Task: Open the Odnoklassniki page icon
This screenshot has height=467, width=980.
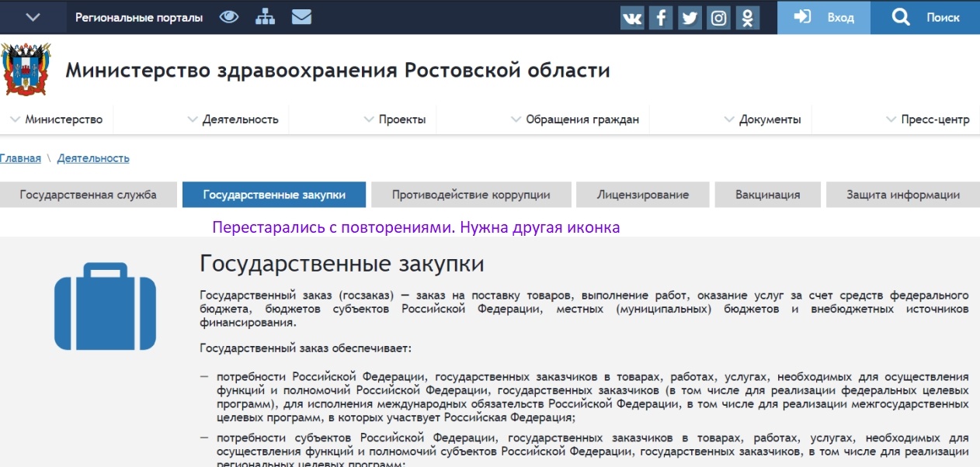Action: pyautogui.click(x=748, y=18)
